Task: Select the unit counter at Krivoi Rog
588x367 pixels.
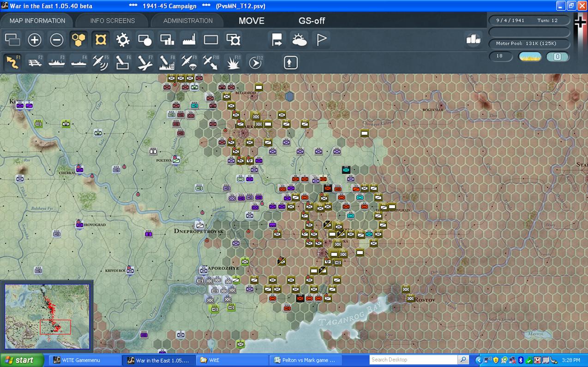Action: click(130, 270)
